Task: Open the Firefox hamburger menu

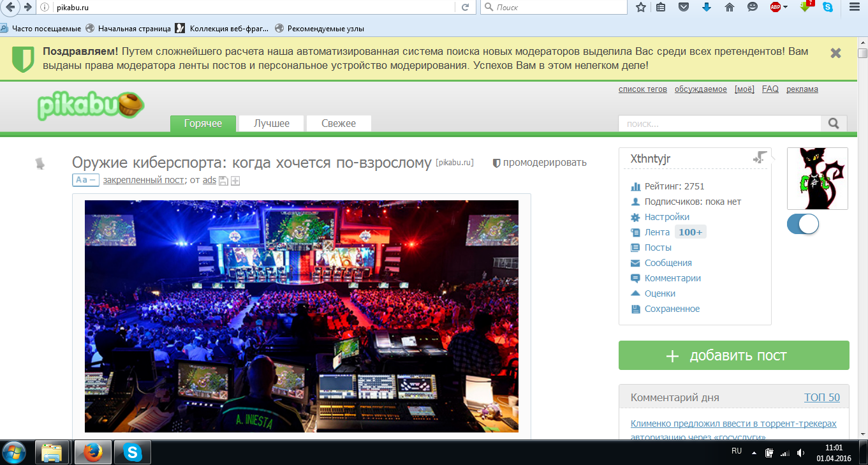Action: [x=855, y=7]
